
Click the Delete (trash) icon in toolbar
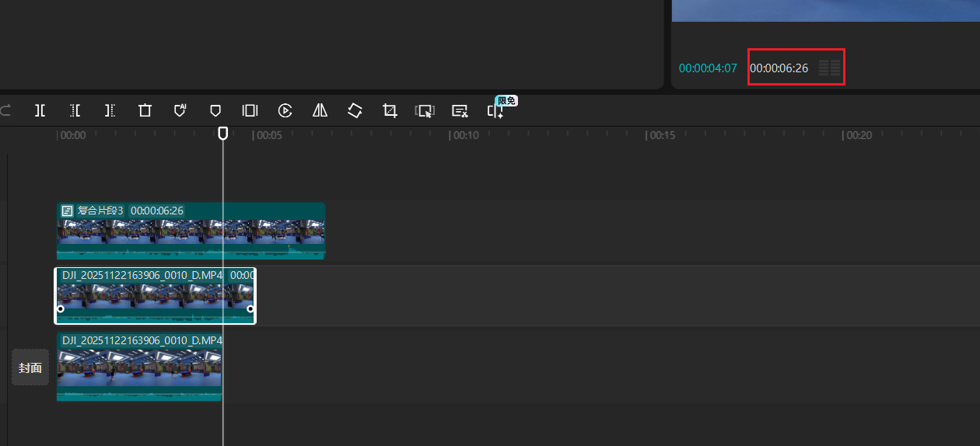click(x=145, y=110)
